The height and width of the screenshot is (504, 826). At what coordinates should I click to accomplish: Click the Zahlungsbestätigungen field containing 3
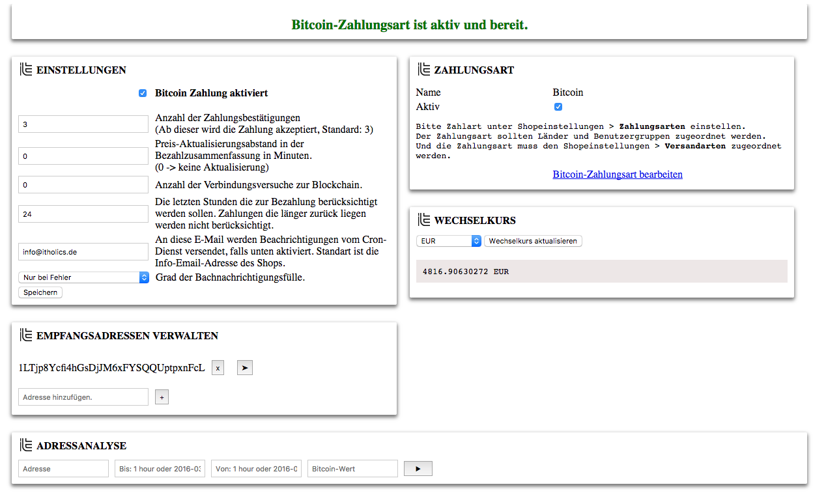83,124
